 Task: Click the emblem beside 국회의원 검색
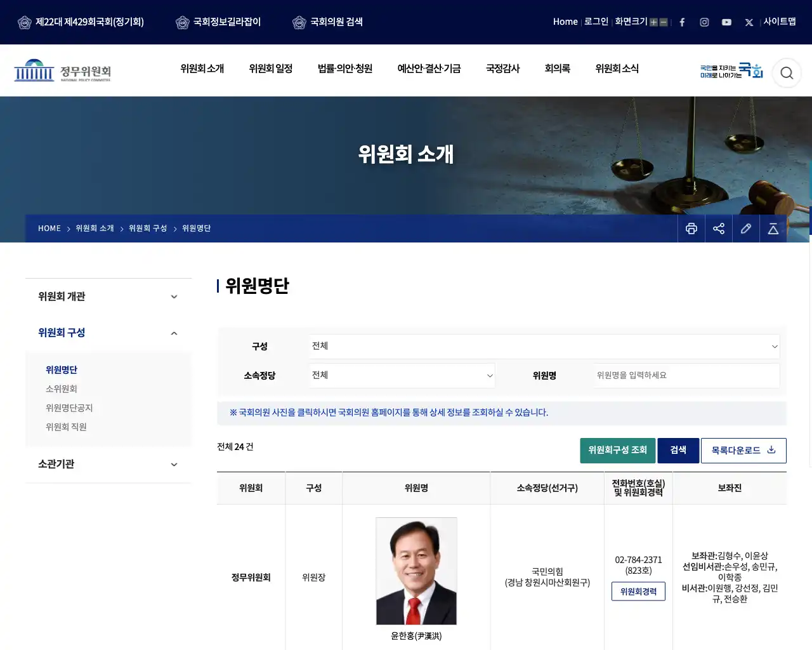point(299,22)
